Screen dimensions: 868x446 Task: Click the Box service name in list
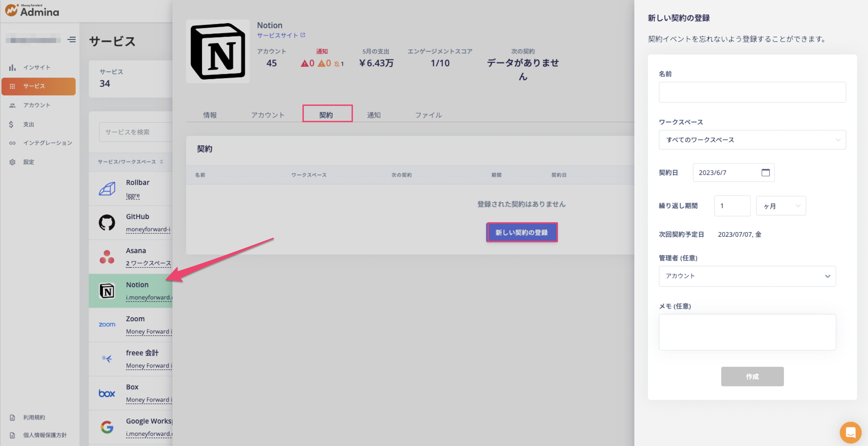[132, 387]
